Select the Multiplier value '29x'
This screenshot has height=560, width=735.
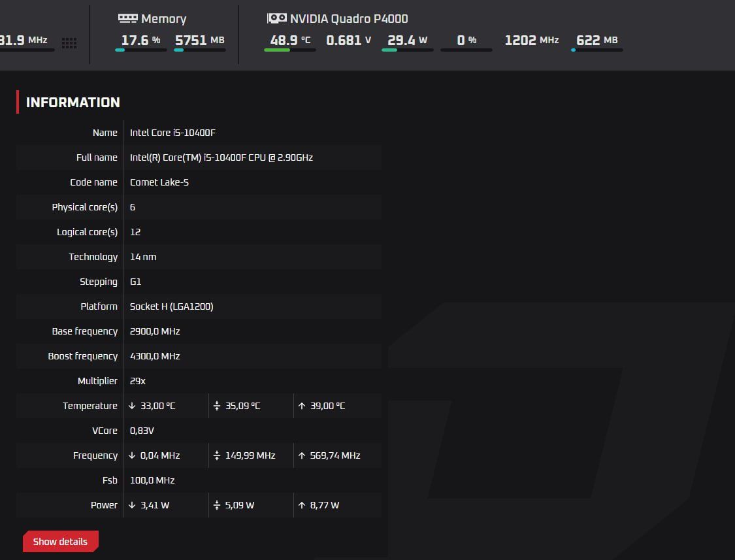(138, 382)
